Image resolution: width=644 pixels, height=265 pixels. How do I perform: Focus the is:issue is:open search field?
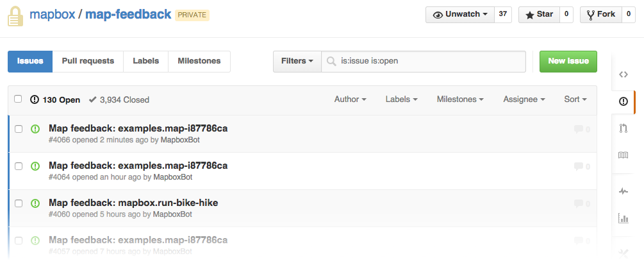point(424,62)
